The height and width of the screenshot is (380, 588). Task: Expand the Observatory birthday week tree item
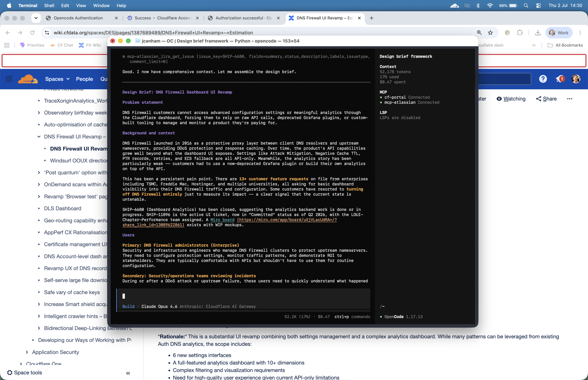(39, 113)
